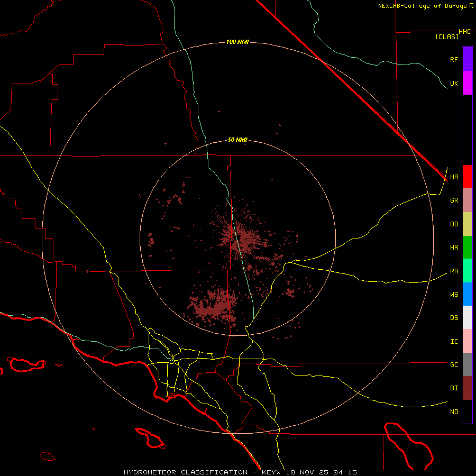Screen dimensions: 476x476
Task: Click the HA legend label
Action: (454, 177)
